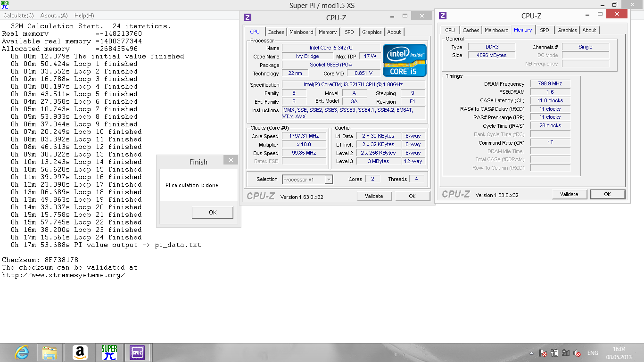
Task: Open Graphics tab in left CPU-Z window
Action: (x=372, y=32)
